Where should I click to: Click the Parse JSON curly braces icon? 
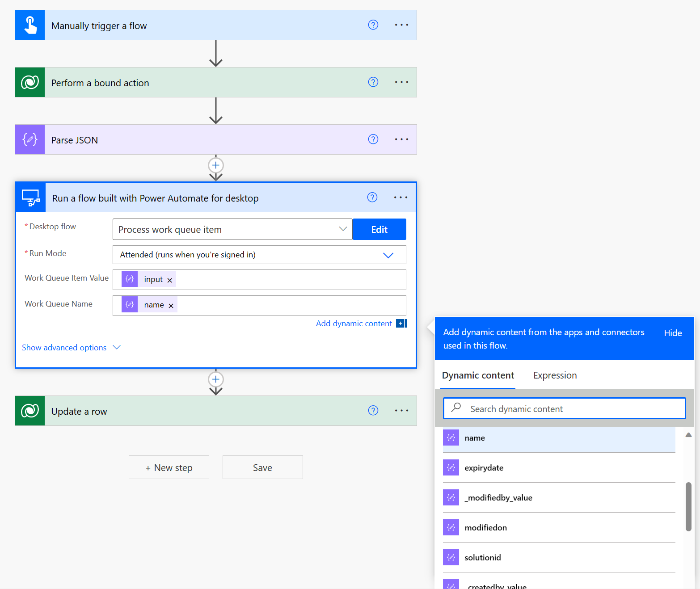[x=30, y=139]
